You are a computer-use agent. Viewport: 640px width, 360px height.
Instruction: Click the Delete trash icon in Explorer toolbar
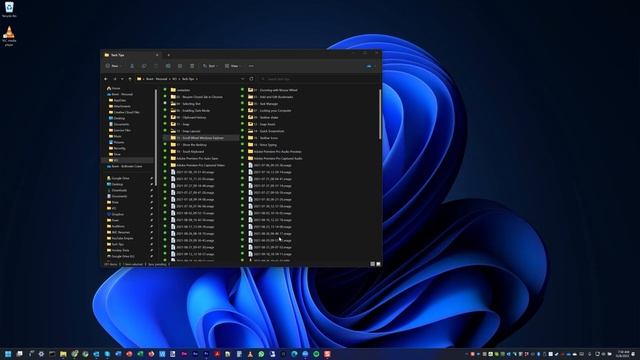192,66
